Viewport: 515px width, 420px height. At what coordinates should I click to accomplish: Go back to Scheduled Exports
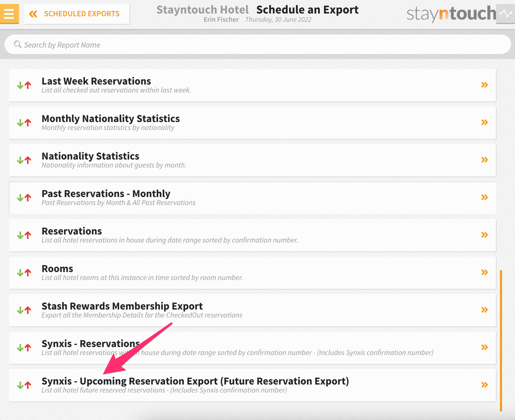(77, 14)
